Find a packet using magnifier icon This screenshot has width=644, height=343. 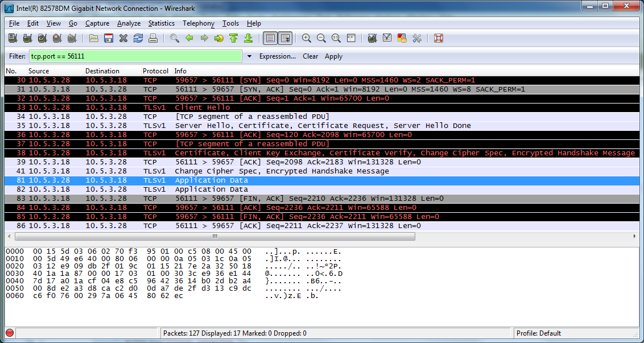tap(175, 38)
